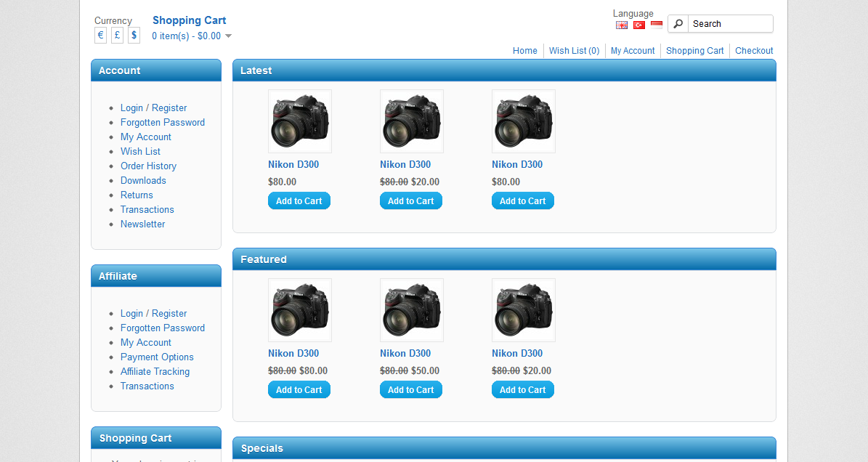Open the Featured Nikon D300 title priced $80.00
Screen dimensions: 868x462
tap(293, 353)
